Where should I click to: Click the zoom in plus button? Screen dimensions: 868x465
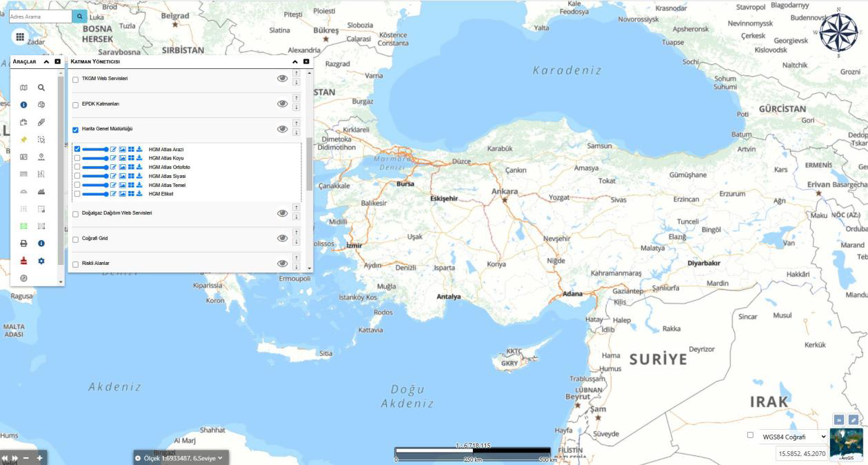click(40, 458)
